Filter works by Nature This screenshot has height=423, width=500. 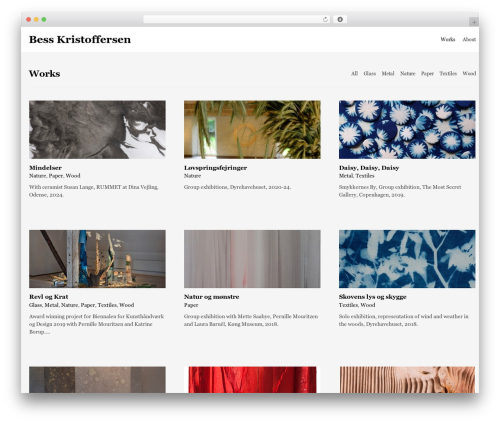pyautogui.click(x=408, y=73)
